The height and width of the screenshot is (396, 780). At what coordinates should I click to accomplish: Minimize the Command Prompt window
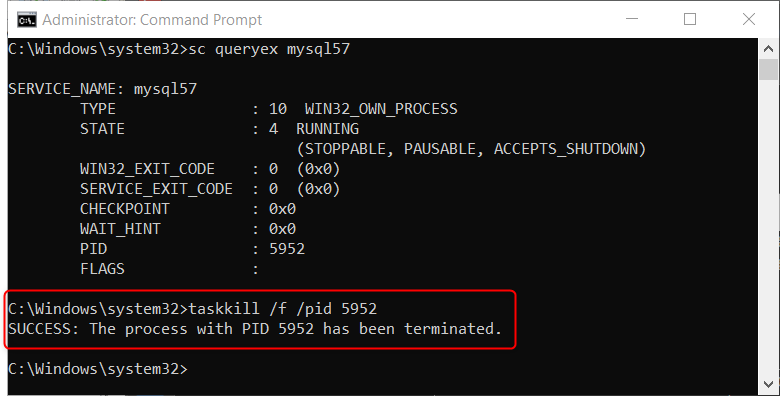(x=632, y=19)
